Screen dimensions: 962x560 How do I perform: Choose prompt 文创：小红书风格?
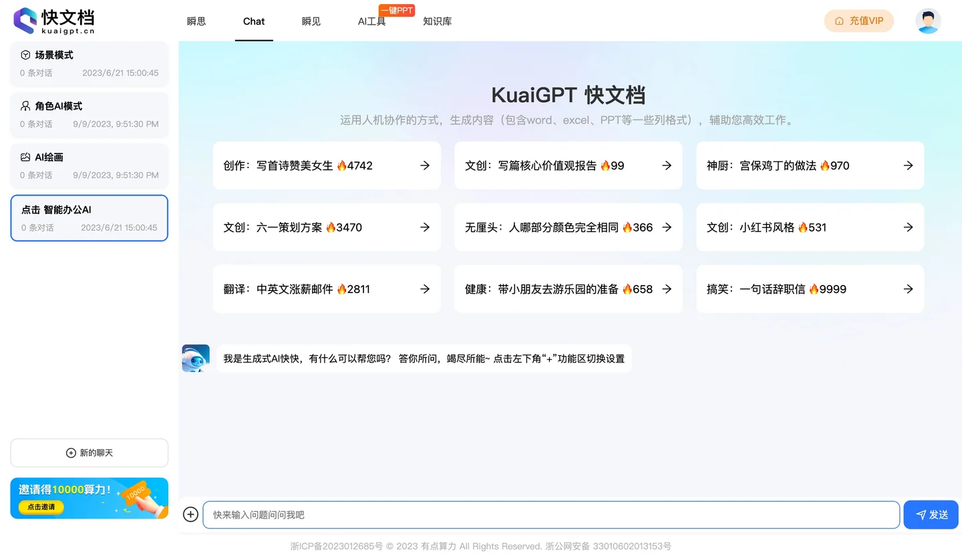tap(810, 227)
